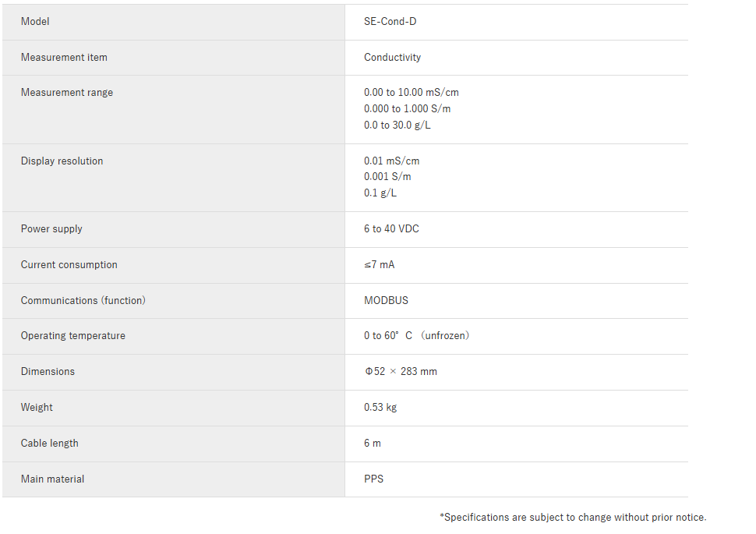Select the 6 to 40 VDC value
Image resolution: width=756 pixels, height=534 pixels.
click(x=391, y=229)
